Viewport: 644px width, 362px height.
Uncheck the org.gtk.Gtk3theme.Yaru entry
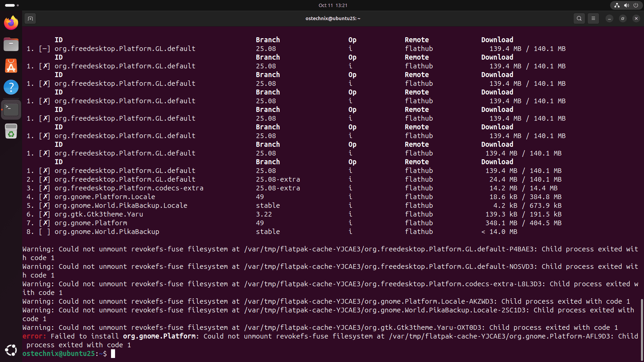tap(45, 214)
